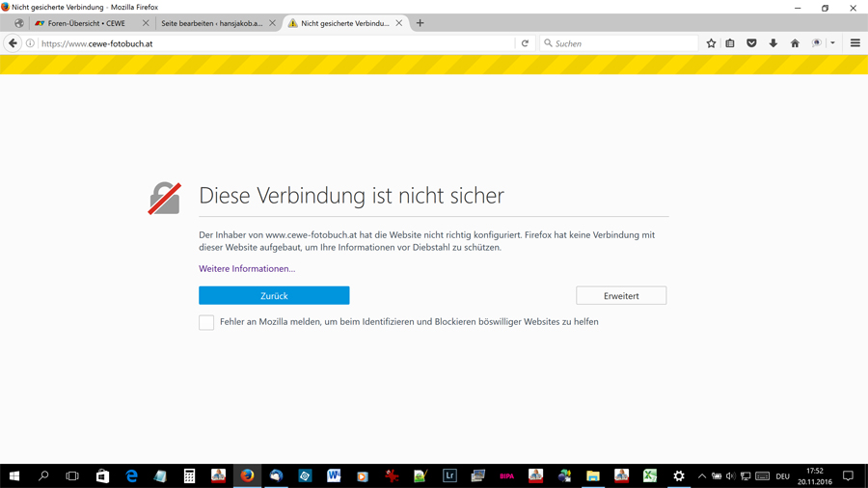
Task: Go to the home page icon
Action: (795, 43)
